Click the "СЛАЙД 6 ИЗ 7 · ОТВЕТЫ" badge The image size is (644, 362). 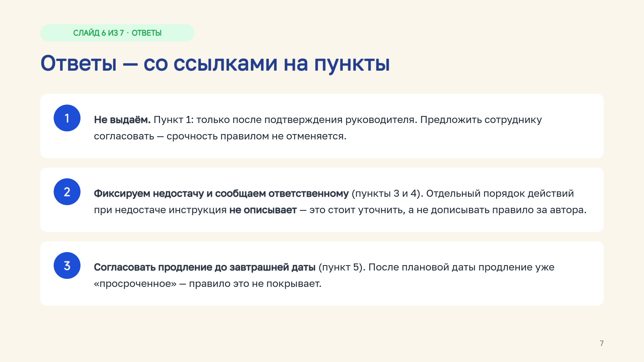pos(117,33)
